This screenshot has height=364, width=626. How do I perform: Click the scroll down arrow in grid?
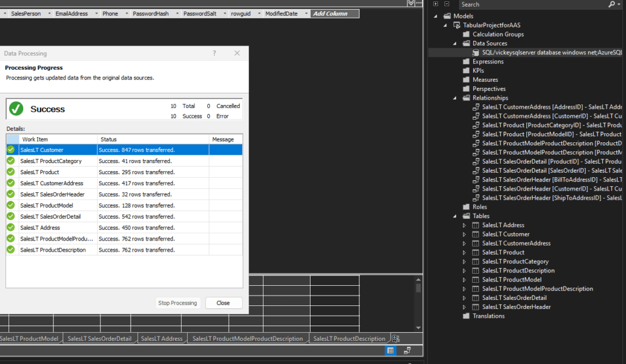418,328
